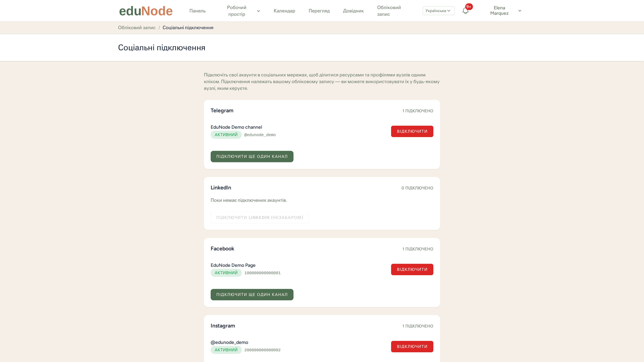The height and width of the screenshot is (362, 644).
Task: Connect another Facebook channel
Action: (x=252, y=295)
